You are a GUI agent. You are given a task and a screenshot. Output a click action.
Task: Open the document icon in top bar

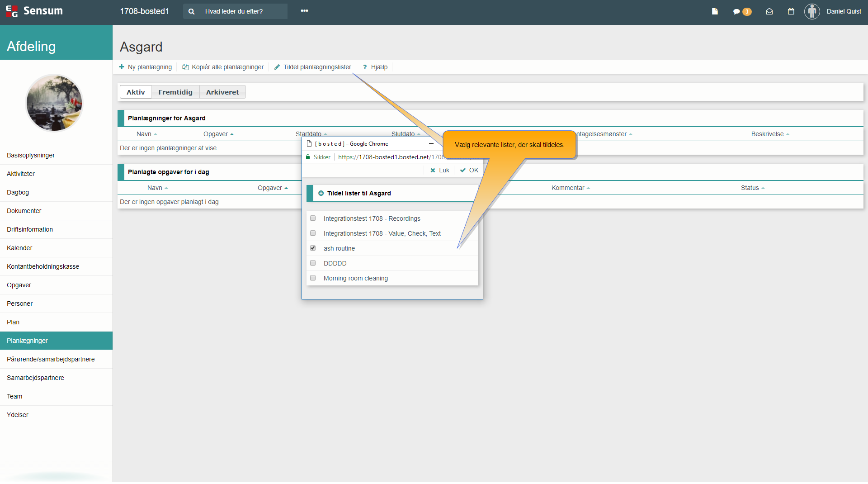(715, 11)
